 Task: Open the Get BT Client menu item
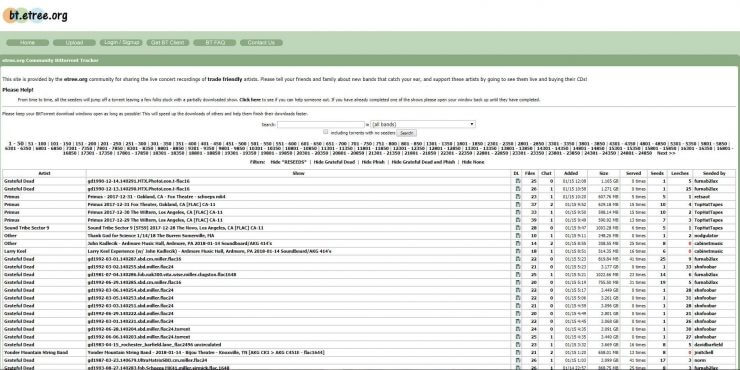coord(168,43)
